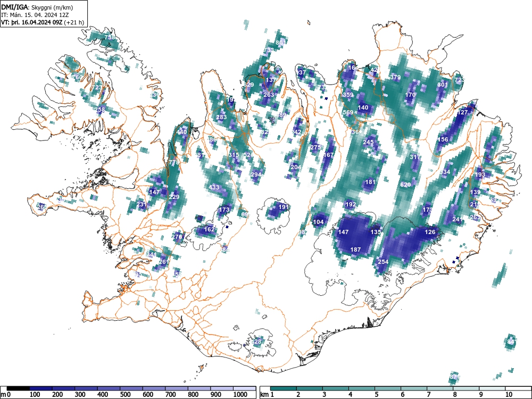Click the visibility value 738 in the Westfjords
The height and width of the screenshot is (399, 532).
[x=110, y=37]
